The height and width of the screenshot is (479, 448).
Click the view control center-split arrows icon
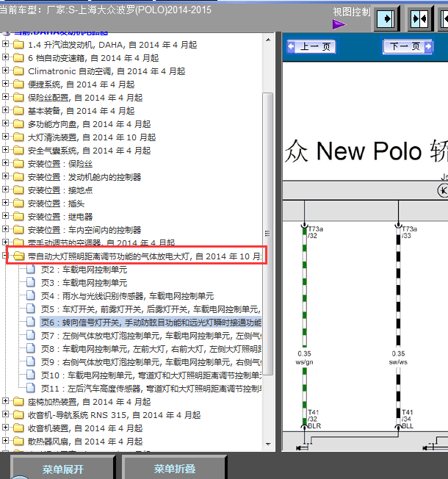click(x=419, y=19)
